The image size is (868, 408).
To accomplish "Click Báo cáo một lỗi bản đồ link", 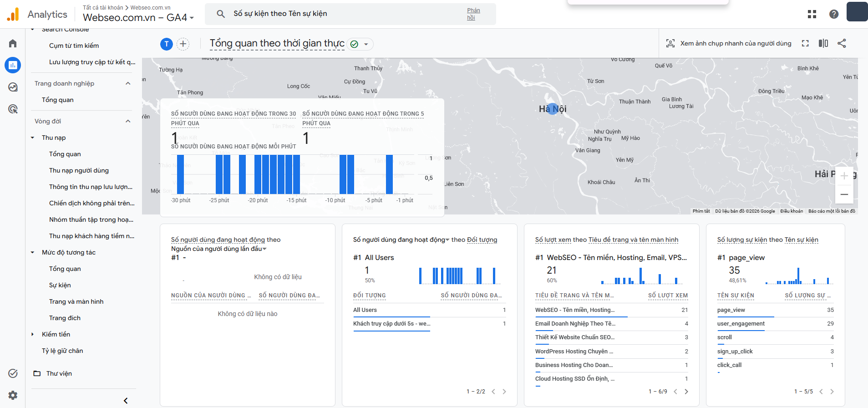I will pyautogui.click(x=832, y=211).
